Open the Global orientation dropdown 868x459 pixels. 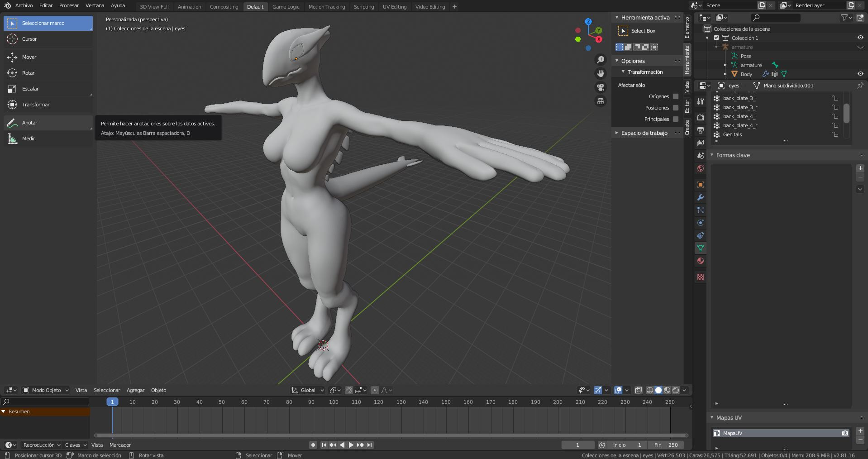click(x=308, y=390)
